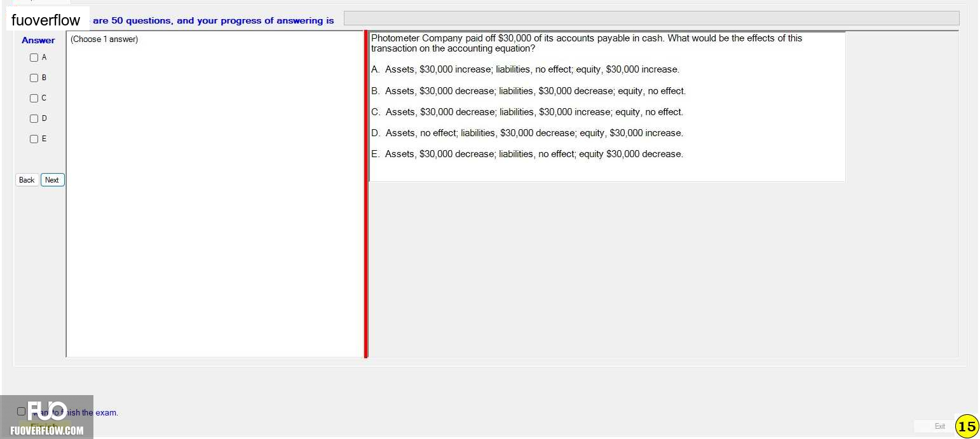Tick answer checkbox A
This screenshot has height=439, width=980.
pyautogui.click(x=34, y=57)
